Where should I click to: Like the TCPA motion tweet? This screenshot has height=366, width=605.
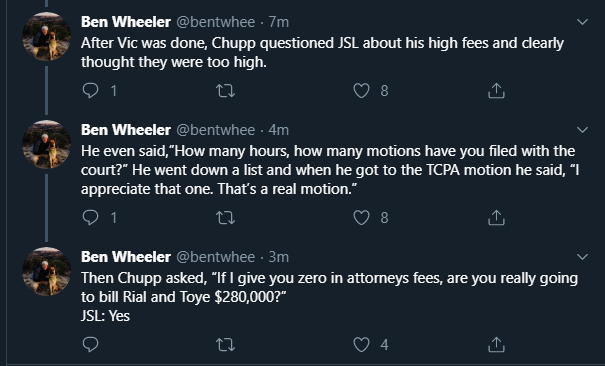(362, 218)
